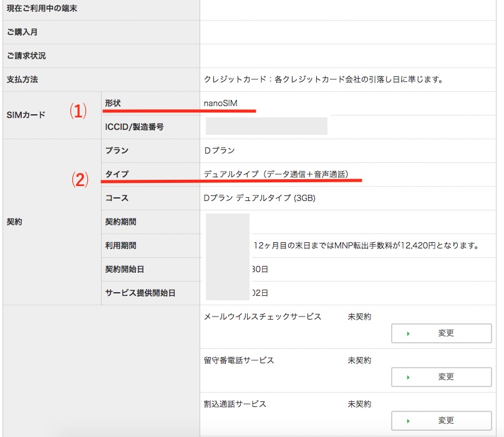Select the nanoSIM shape value
This screenshot has width=504, height=437.
[x=221, y=102]
